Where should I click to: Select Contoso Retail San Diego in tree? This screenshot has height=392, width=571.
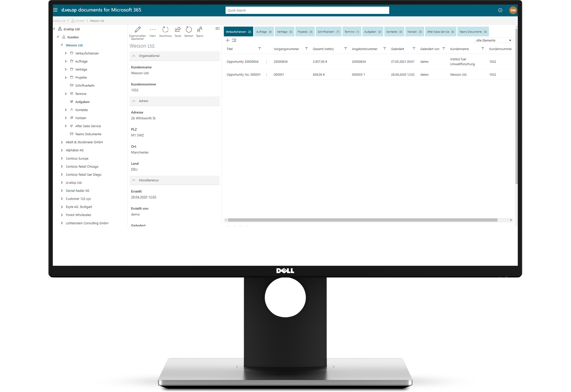83,175
